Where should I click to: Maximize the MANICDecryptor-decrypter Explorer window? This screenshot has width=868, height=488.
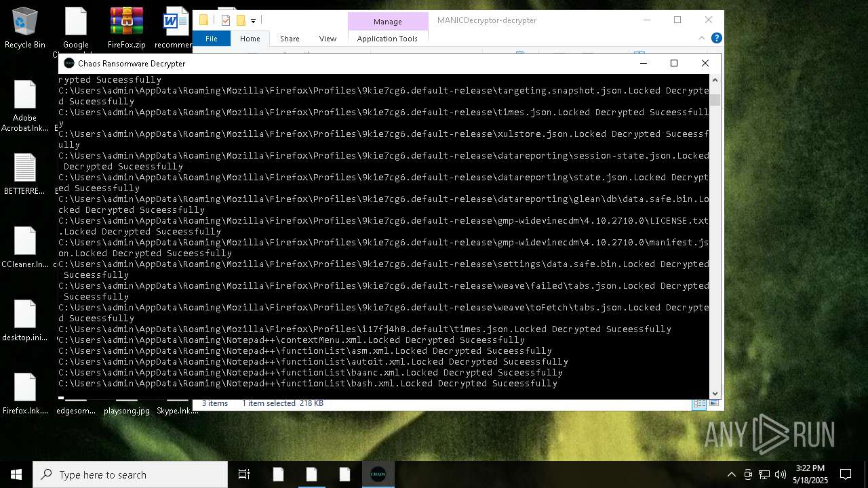677,20
